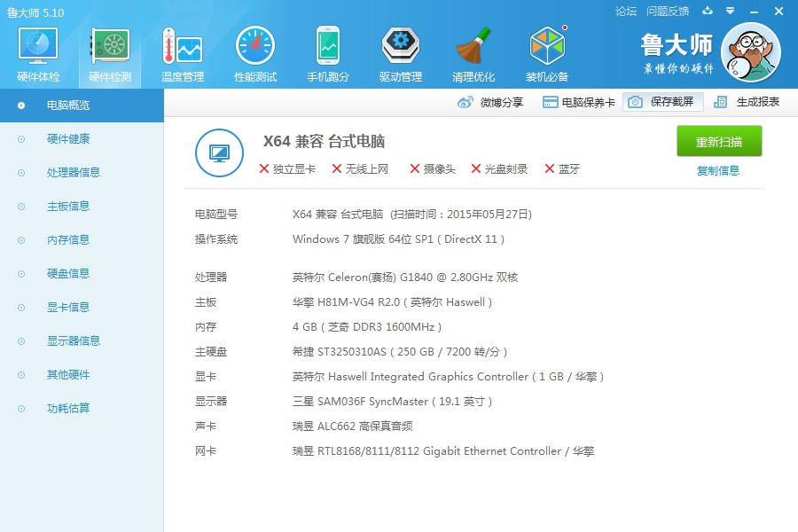The height and width of the screenshot is (532, 798).
Task: Click the blue monitor icon beside X64
Action: 218,153
